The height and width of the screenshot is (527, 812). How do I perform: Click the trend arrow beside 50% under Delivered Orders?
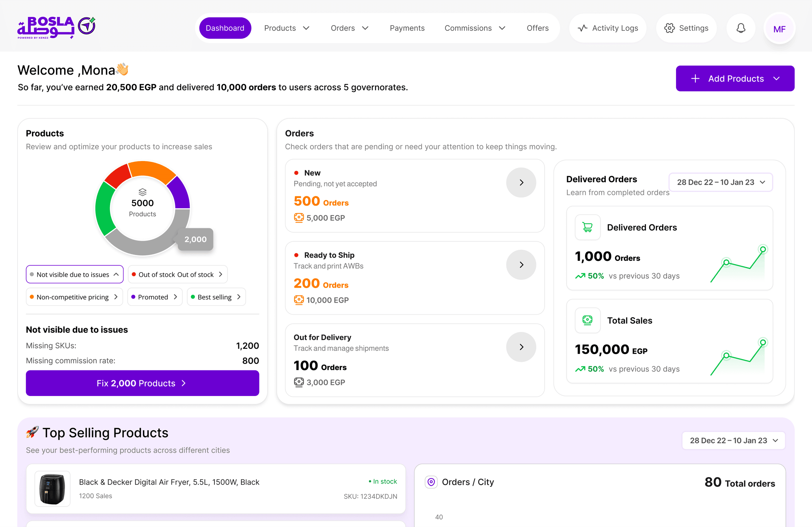coord(580,276)
